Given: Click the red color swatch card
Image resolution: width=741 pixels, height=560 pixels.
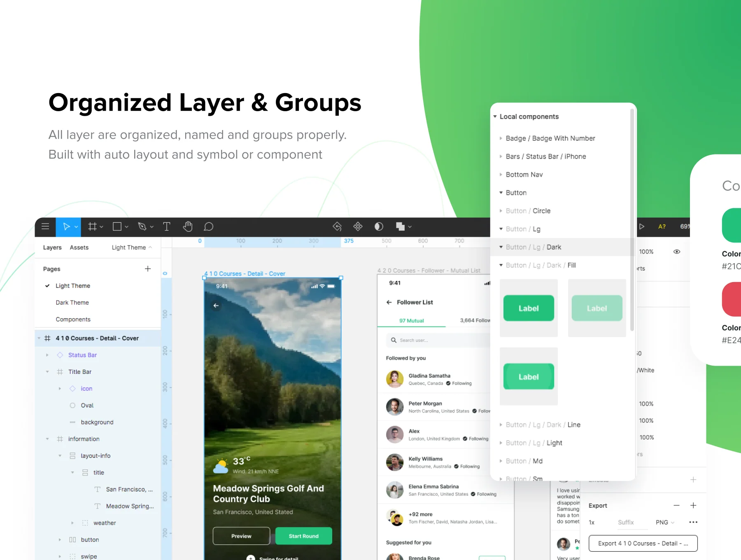Looking at the screenshot, I should point(732,299).
